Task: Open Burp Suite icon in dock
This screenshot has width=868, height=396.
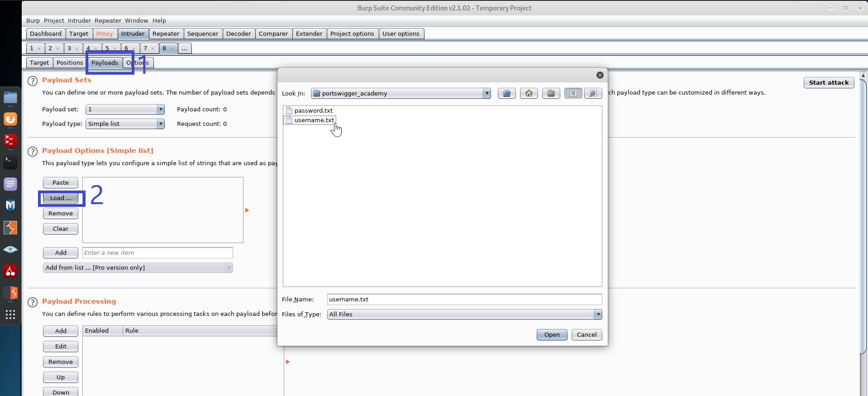Action: click(x=10, y=228)
